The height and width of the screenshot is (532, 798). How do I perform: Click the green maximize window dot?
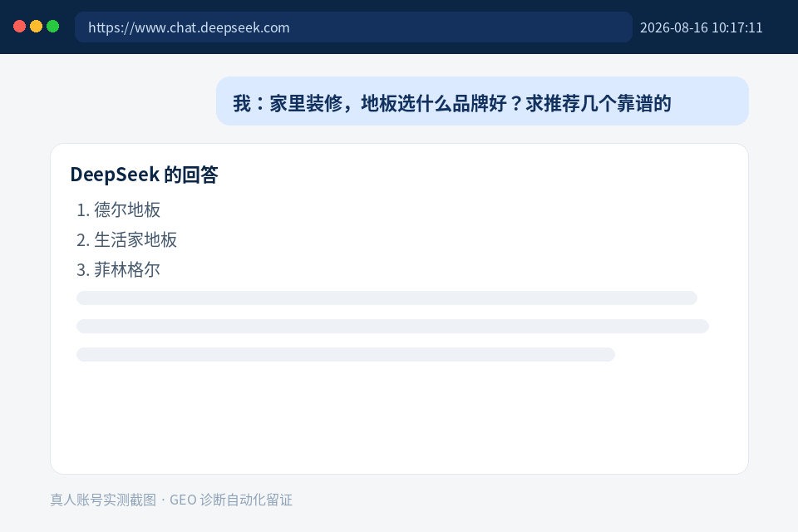53,27
